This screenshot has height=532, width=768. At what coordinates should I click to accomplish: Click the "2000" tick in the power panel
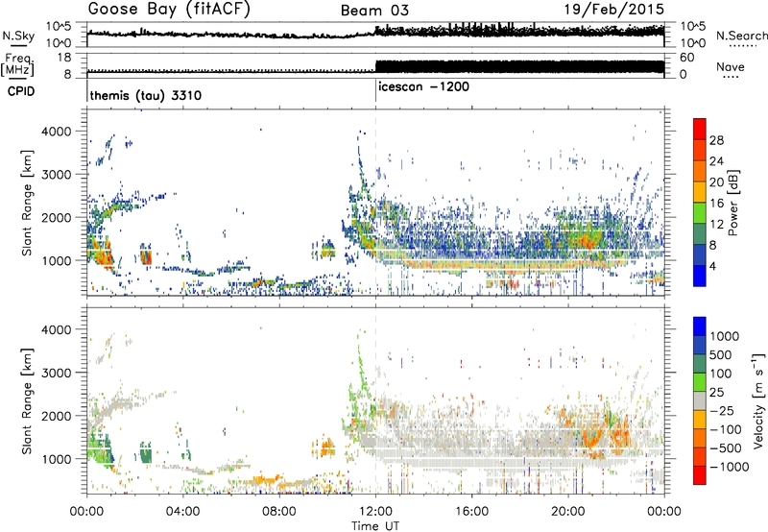click(x=57, y=217)
